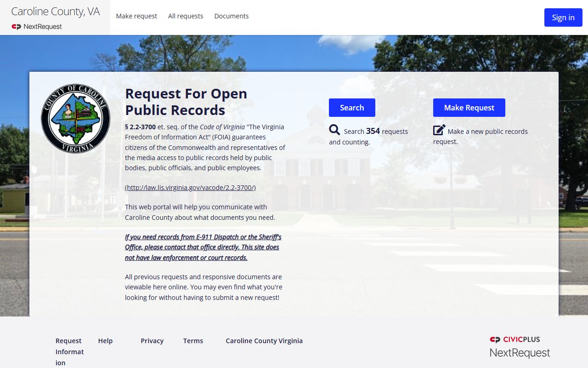Click the Caroline County, VA site title
This screenshot has height=368, width=588.
coord(55,11)
